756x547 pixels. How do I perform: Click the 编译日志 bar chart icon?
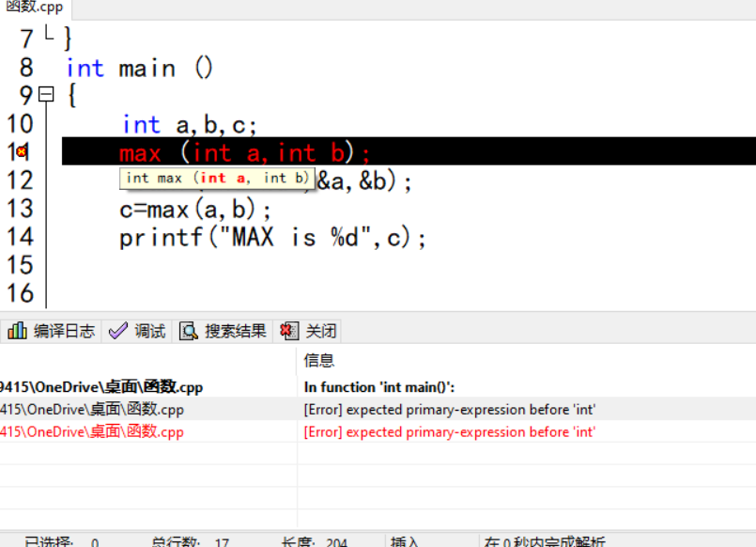tap(17, 331)
